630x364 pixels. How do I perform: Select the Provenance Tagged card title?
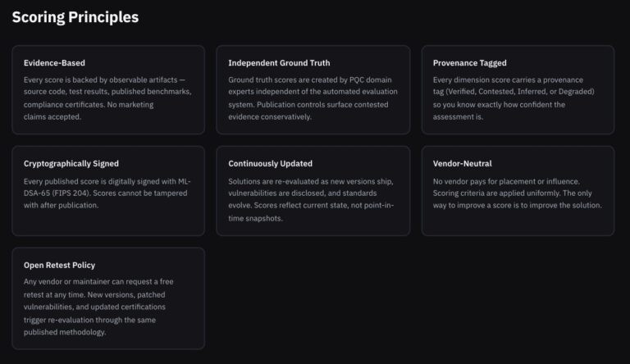tap(469, 62)
